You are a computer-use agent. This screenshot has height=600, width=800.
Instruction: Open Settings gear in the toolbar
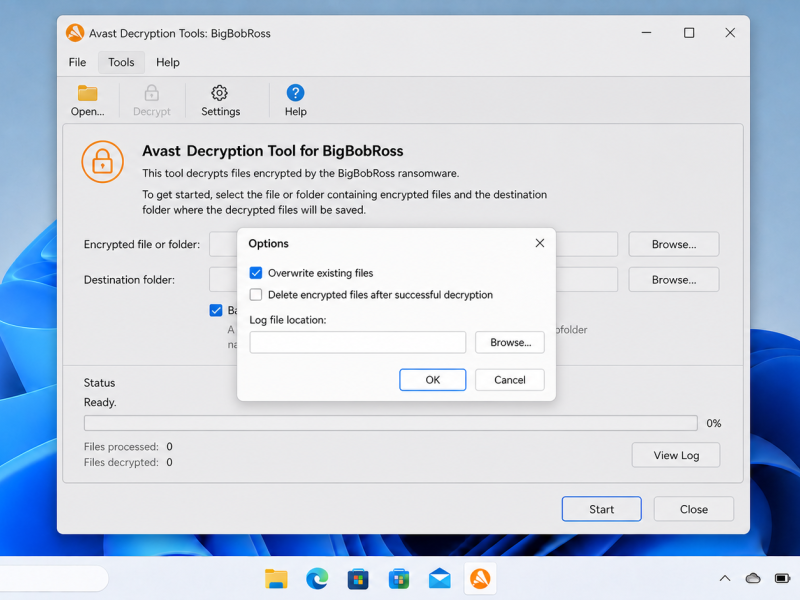219,93
